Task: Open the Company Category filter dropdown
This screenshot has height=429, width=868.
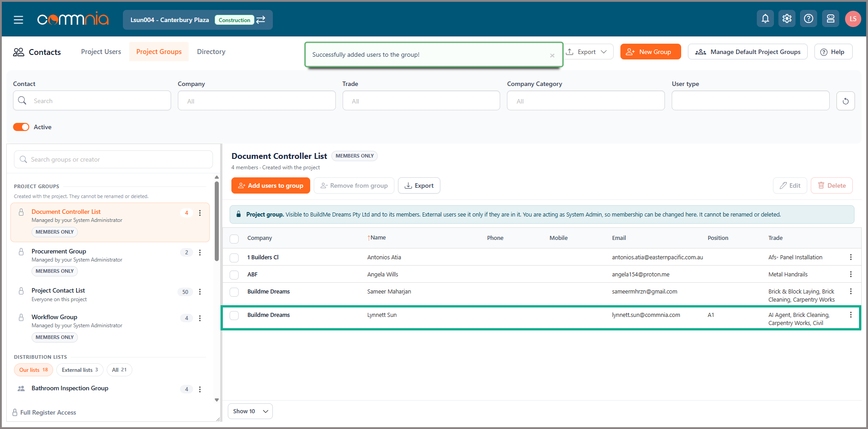Action: tap(586, 101)
